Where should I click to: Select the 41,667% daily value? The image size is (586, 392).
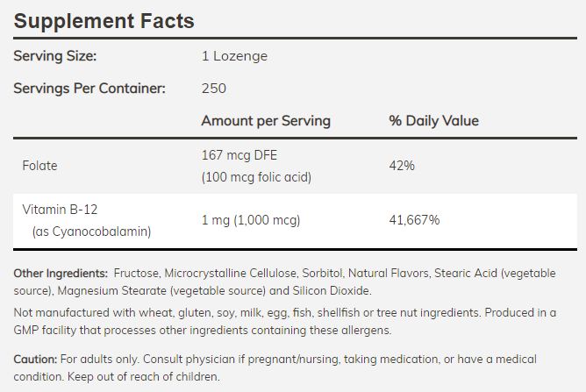pos(415,221)
